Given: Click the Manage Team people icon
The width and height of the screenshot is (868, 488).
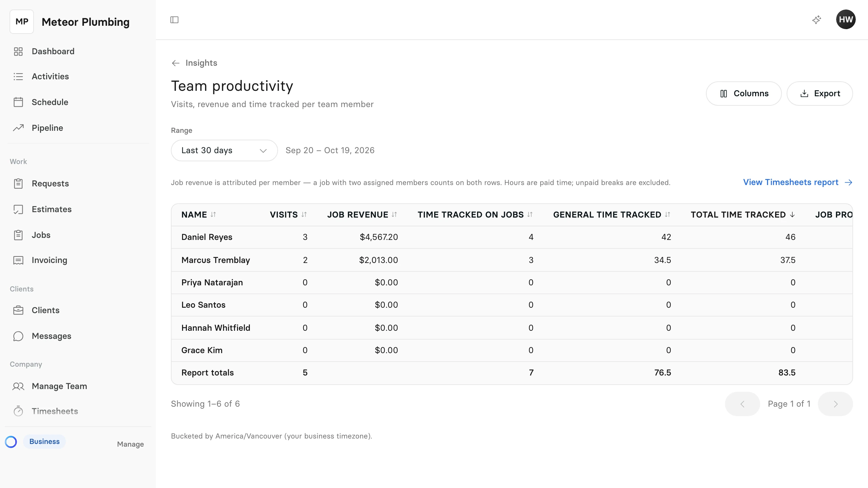Looking at the screenshot, I should pyautogui.click(x=18, y=386).
